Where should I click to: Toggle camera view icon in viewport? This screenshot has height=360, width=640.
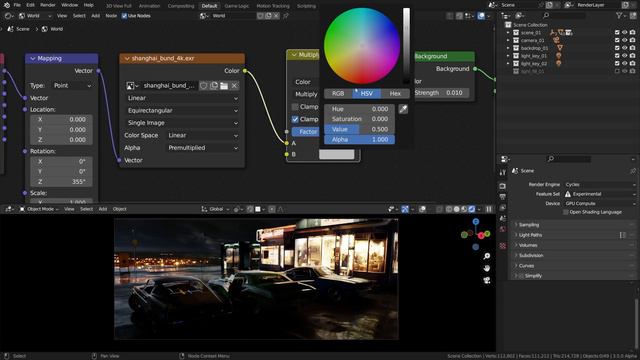487,280
